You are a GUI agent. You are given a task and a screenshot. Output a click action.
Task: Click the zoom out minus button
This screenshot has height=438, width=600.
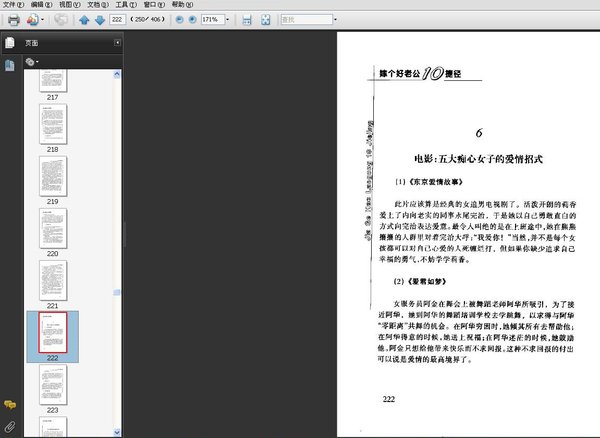(x=179, y=20)
